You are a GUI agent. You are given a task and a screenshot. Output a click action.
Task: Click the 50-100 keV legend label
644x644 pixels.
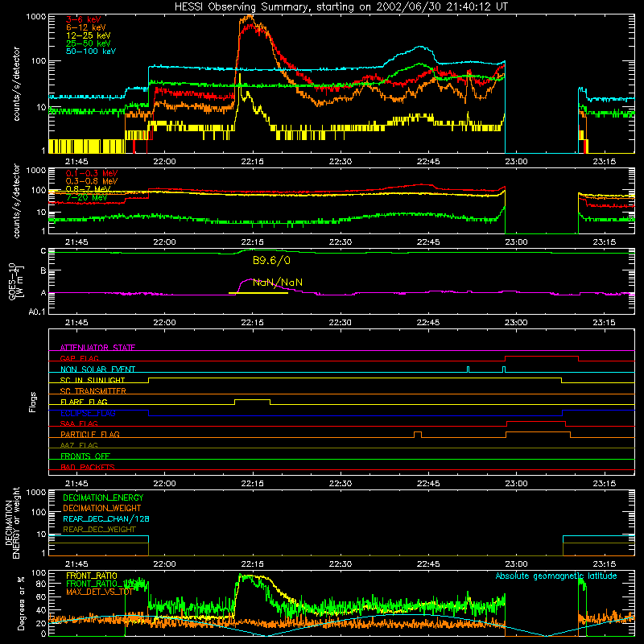(x=91, y=52)
